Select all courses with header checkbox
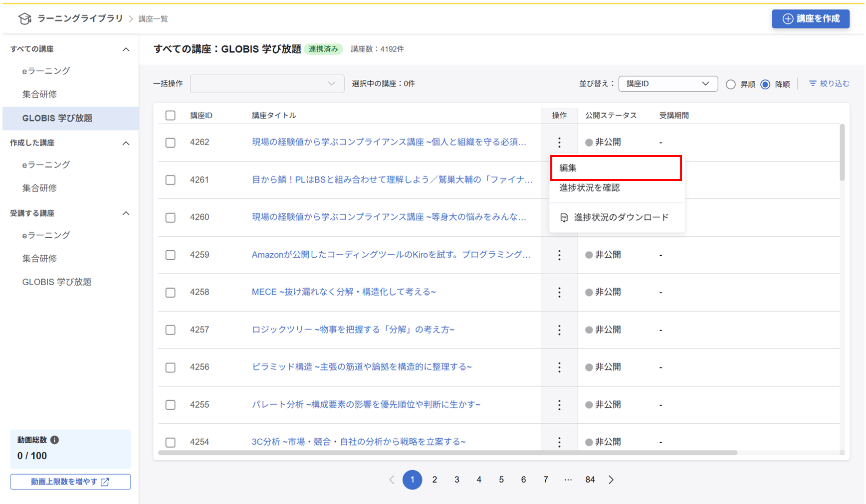Image resolution: width=866 pixels, height=504 pixels. [171, 116]
